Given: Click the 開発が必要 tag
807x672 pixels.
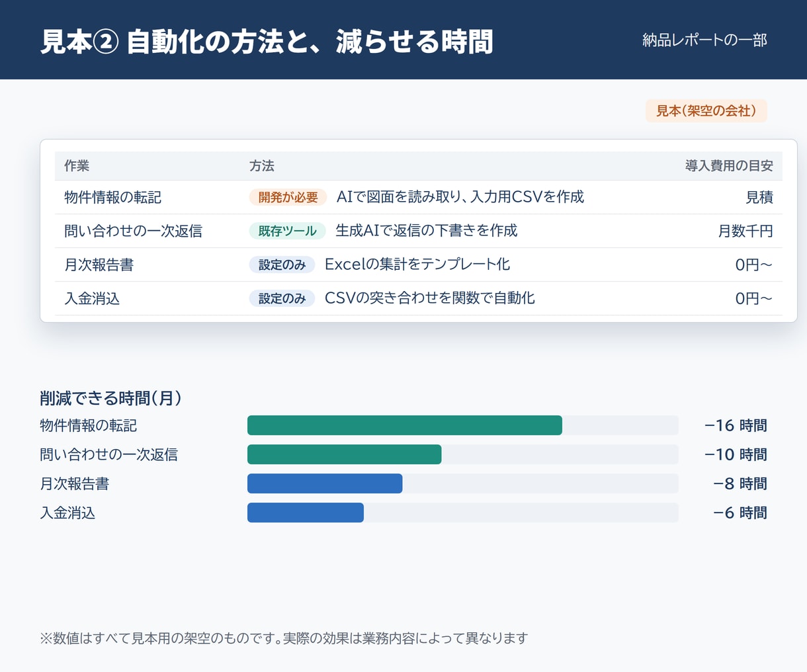Looking at the screenshot, I should click(x=288, y=197).
